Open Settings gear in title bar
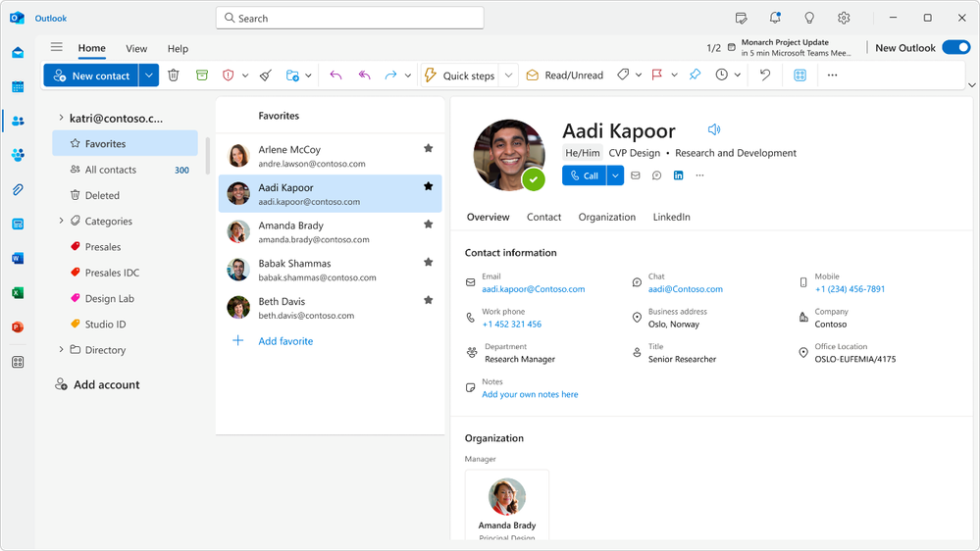This screenshot has height=551, width=980. [x=844, y=18]
